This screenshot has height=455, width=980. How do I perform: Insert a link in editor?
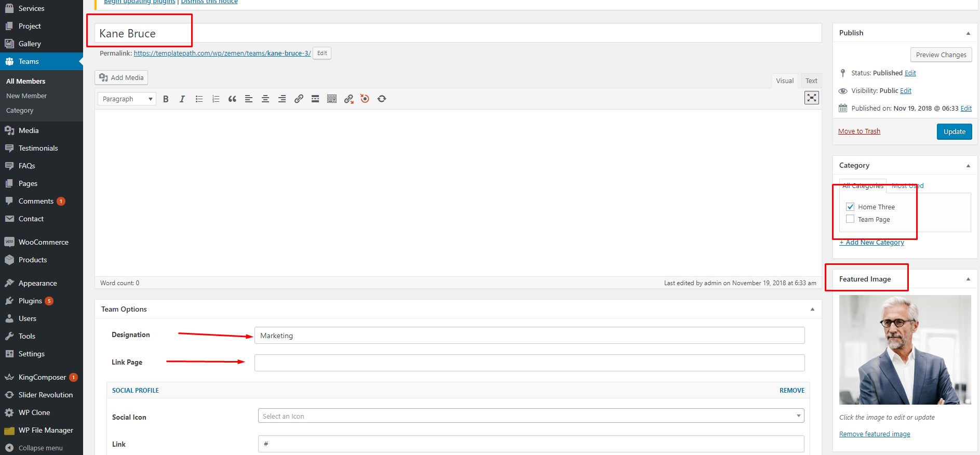(299, 99)
